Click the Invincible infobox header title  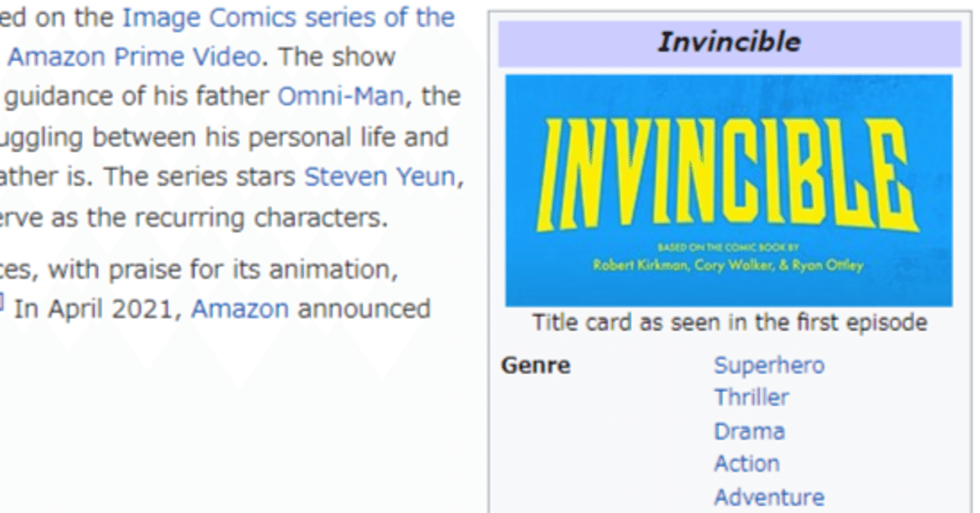pos(728,42)
